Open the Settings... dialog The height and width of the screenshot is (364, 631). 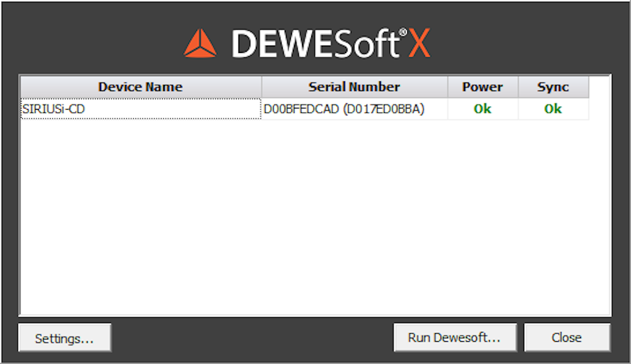coord(64,338)
